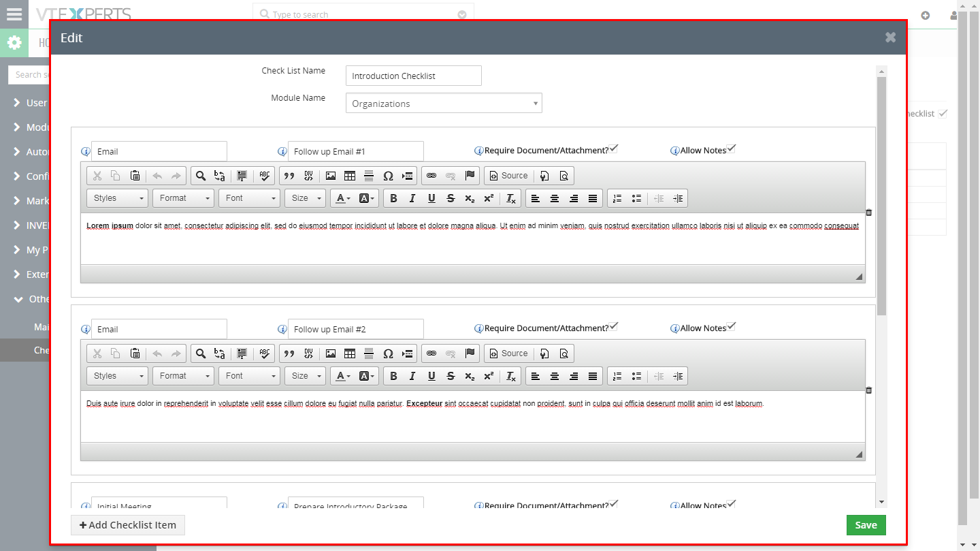Open Replace in Follow up Email #1 editor

(x=220, y=176)
